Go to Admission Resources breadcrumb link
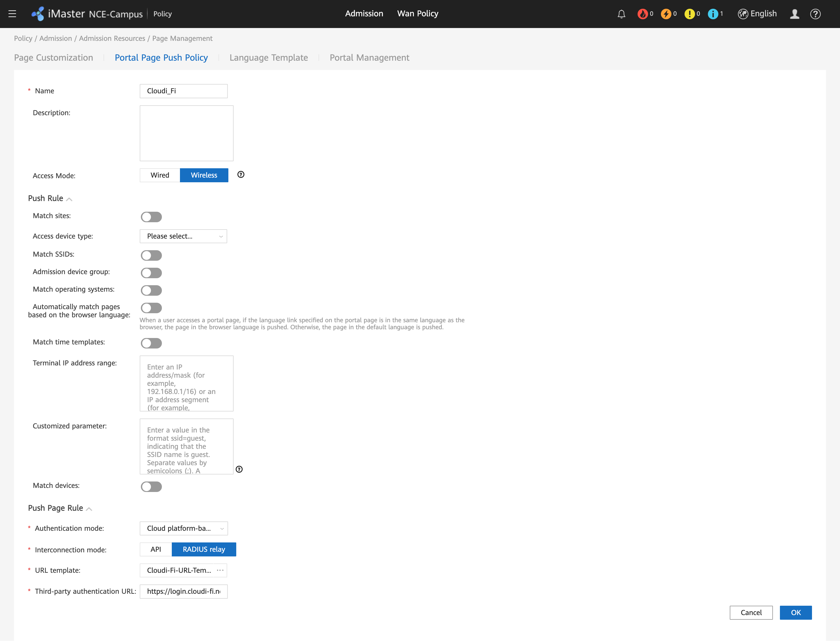Image resolution: width=840 pixels, height=641 pixels. 112,38
